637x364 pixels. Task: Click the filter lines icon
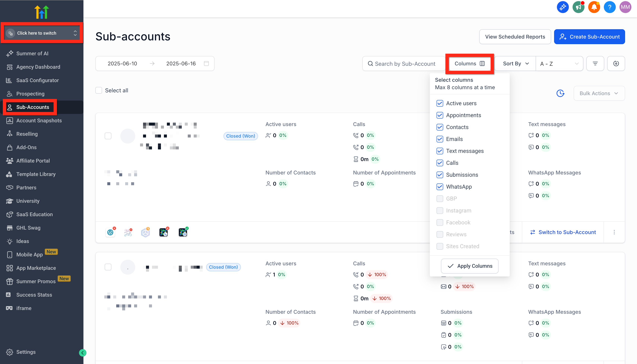(595, 63)
